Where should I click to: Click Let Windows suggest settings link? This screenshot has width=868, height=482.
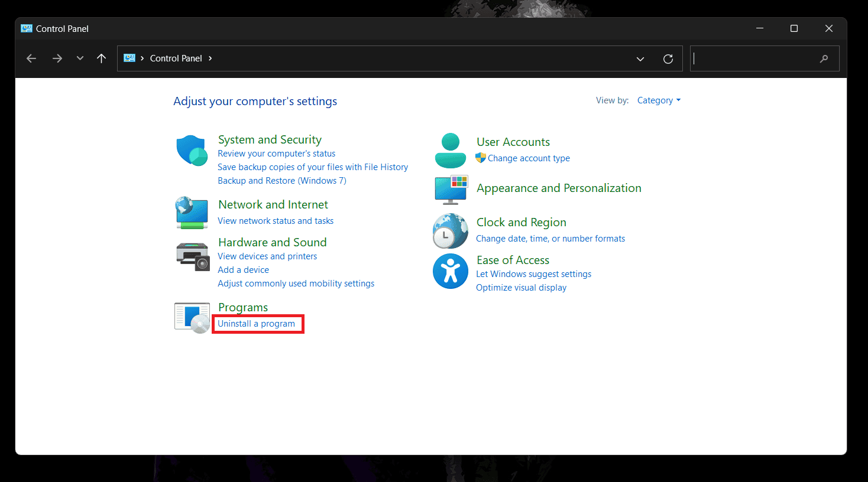pyautogui.click(x=533, y=274)
